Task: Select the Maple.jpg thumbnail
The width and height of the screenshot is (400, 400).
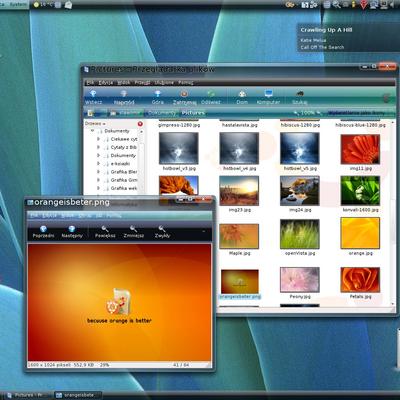Action: click(x=239, y=236)
